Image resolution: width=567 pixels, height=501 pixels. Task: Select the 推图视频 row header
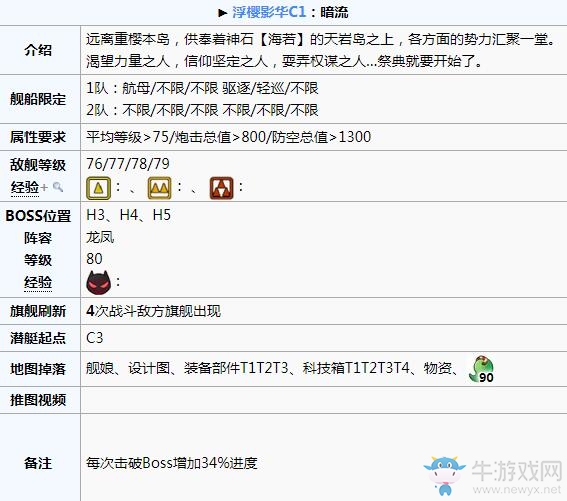coord(38,400)
